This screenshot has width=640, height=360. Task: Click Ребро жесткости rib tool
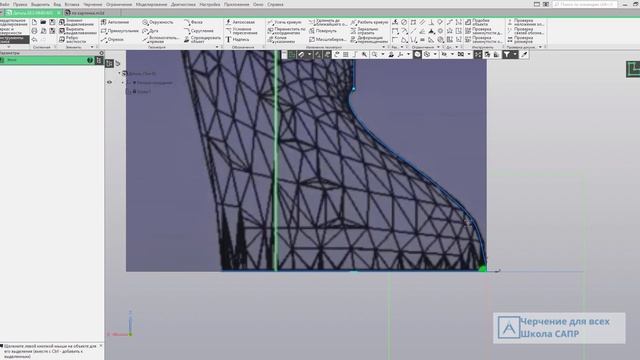click(x=73, y=40)
